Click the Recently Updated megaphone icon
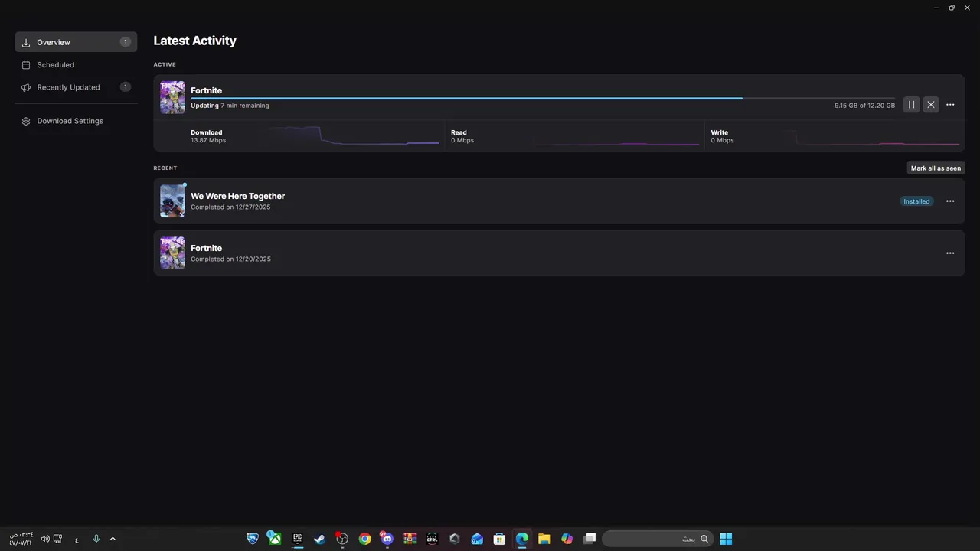Viewport: 980px width, 551px height. tap(26, 87)
